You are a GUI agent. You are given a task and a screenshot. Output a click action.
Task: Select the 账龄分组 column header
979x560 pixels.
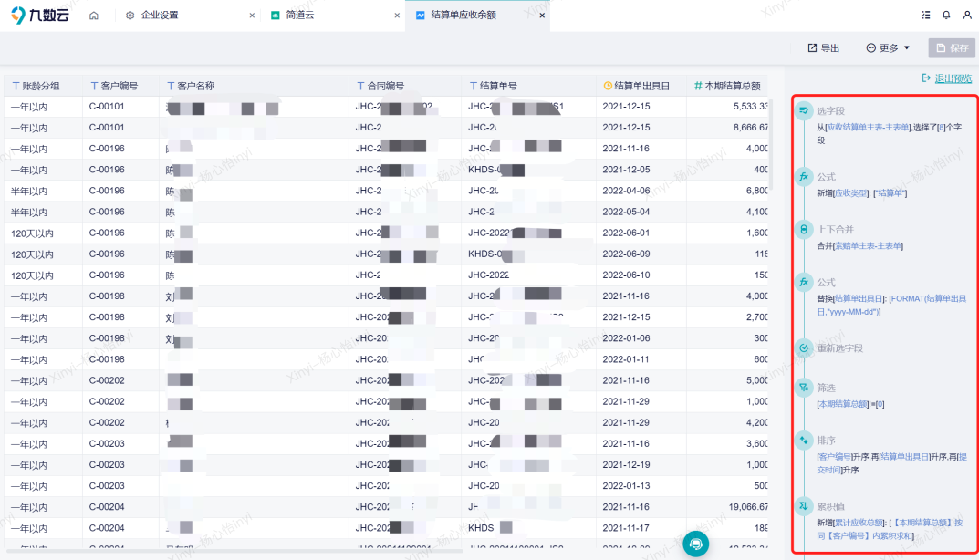point(43,86)
